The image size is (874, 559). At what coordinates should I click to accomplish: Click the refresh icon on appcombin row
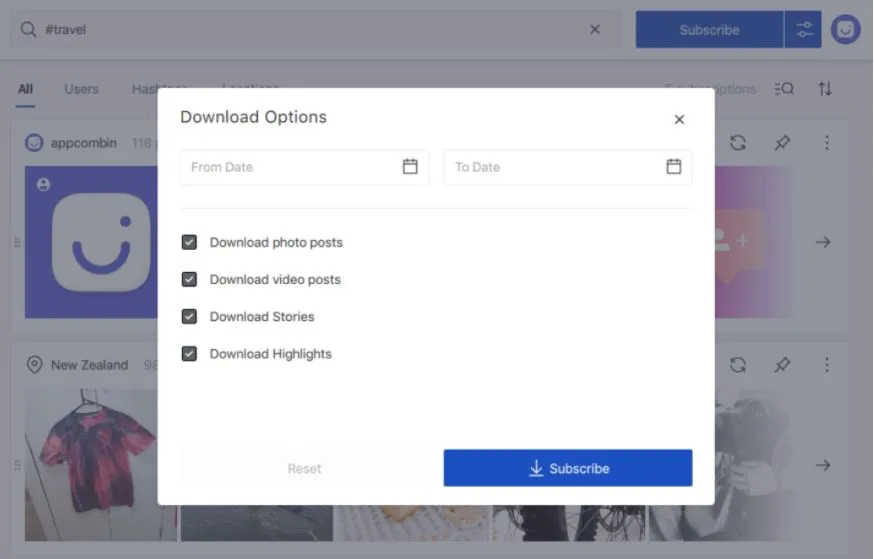coord(738,143)
